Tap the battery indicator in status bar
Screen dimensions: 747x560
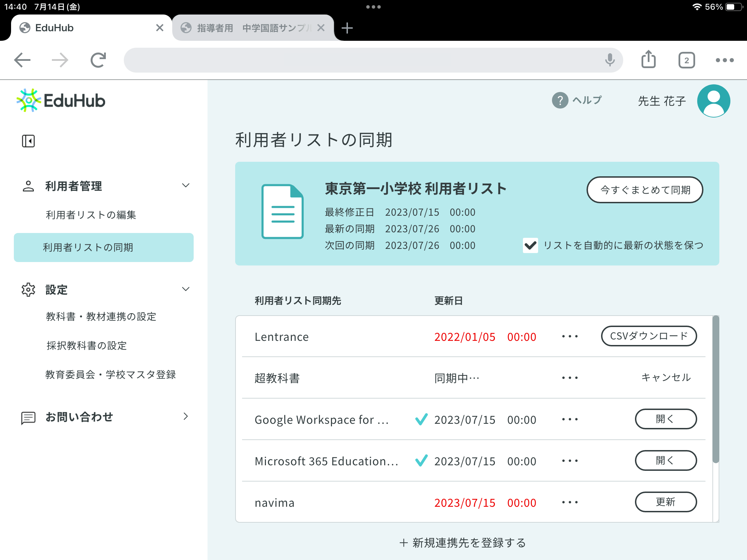point(734,7)
